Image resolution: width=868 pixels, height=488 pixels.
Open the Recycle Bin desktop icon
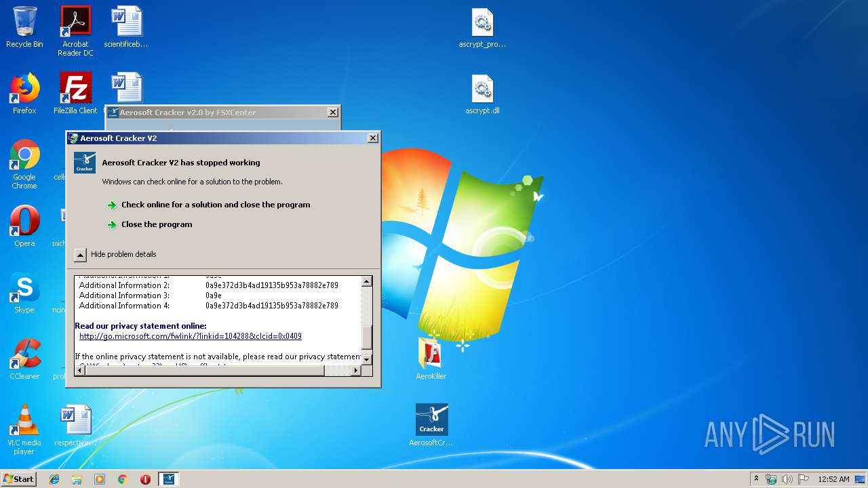point(24,27)
